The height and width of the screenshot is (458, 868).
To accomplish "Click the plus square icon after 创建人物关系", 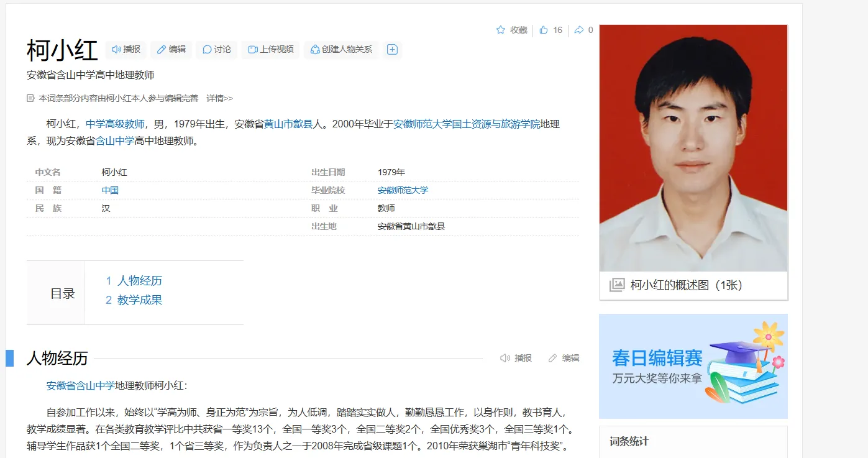I will (x=392, y=50).
